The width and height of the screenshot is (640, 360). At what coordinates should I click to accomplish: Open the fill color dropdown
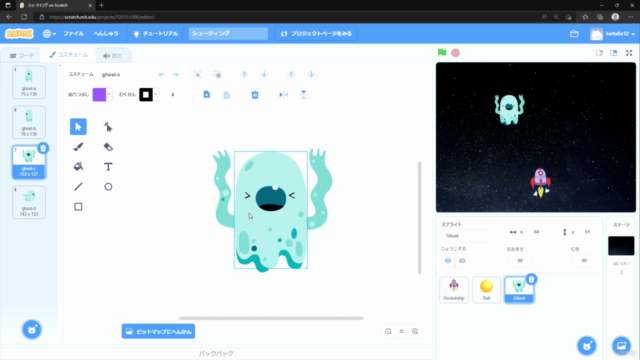(109, 95)
